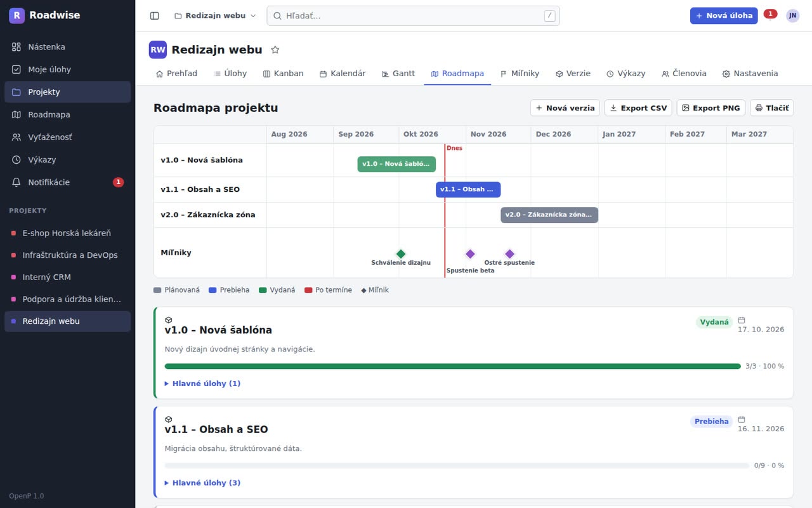The width and height of the screenshot is (812, 508).
Task: Go to Moje úlohy in sidebar
Action: pyautogui.click(x=67, y=69)
